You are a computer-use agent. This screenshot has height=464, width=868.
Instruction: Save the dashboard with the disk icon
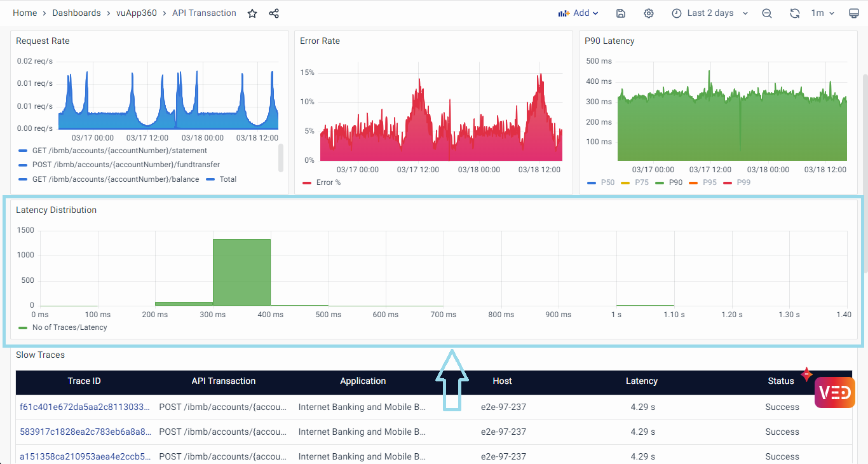click(x=621, y=13)
